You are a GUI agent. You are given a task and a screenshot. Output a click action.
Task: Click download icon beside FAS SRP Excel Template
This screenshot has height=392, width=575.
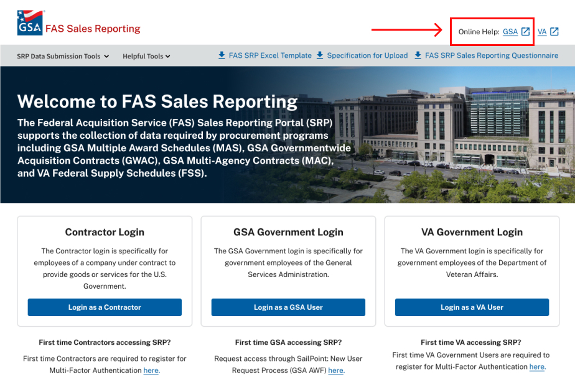222,55
